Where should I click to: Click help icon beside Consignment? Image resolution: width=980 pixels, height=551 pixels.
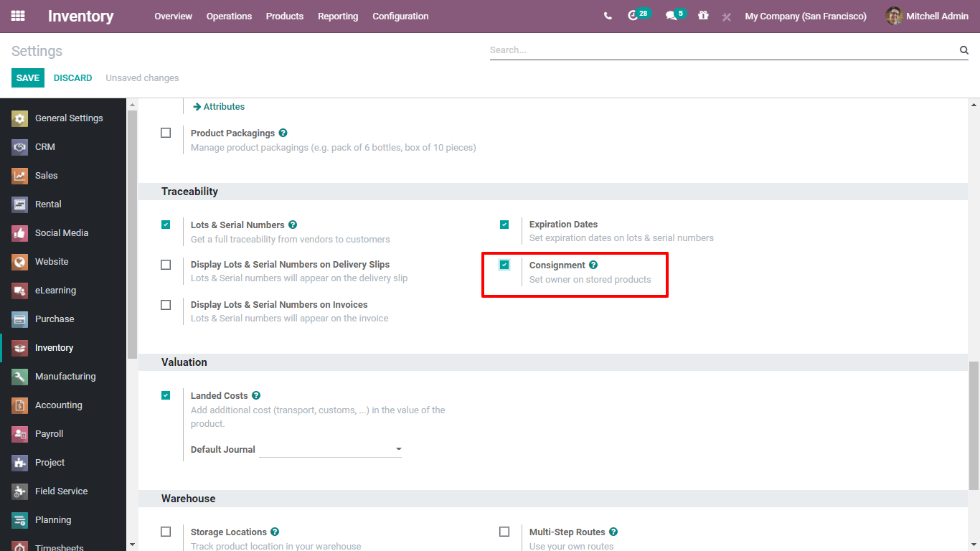(593, 265)
